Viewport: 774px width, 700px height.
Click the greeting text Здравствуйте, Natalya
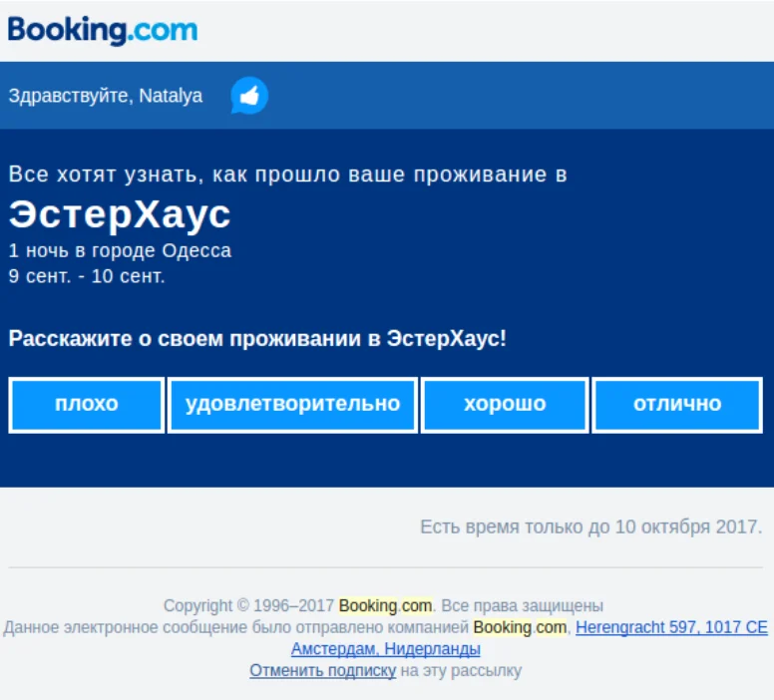106,96
